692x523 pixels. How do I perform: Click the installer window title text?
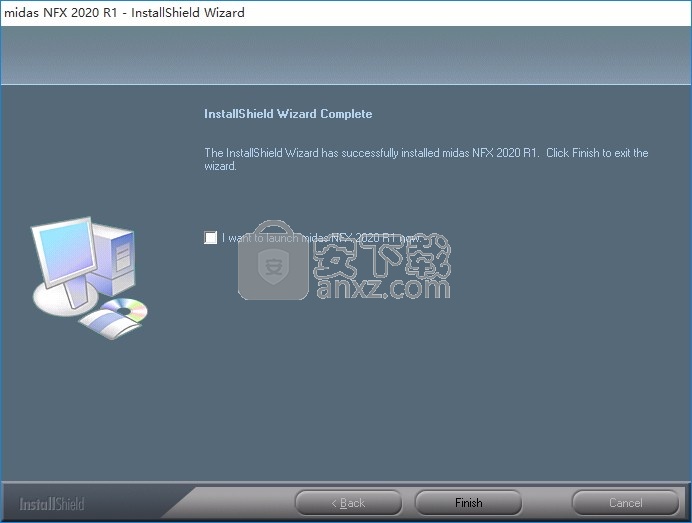(x=124, y=12)
